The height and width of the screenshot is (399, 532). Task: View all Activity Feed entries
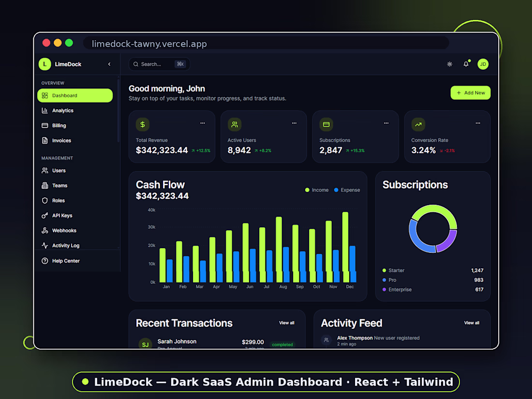[x=472, y=323]
